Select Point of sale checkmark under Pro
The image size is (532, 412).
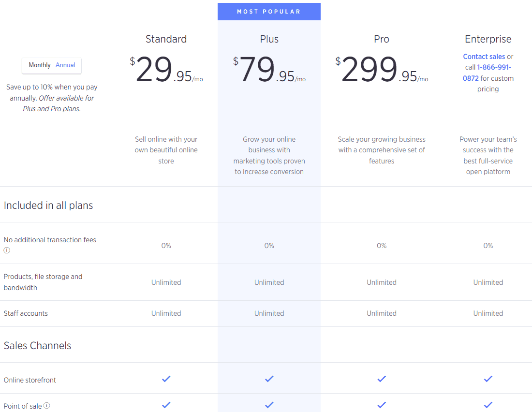tap(382, 405)
